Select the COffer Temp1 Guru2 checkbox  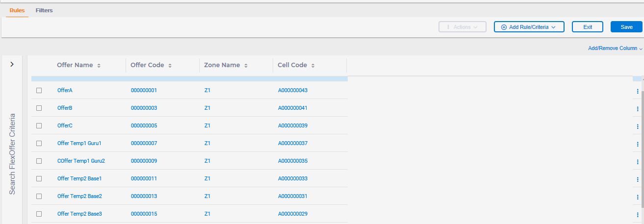(x=39, y=161)
